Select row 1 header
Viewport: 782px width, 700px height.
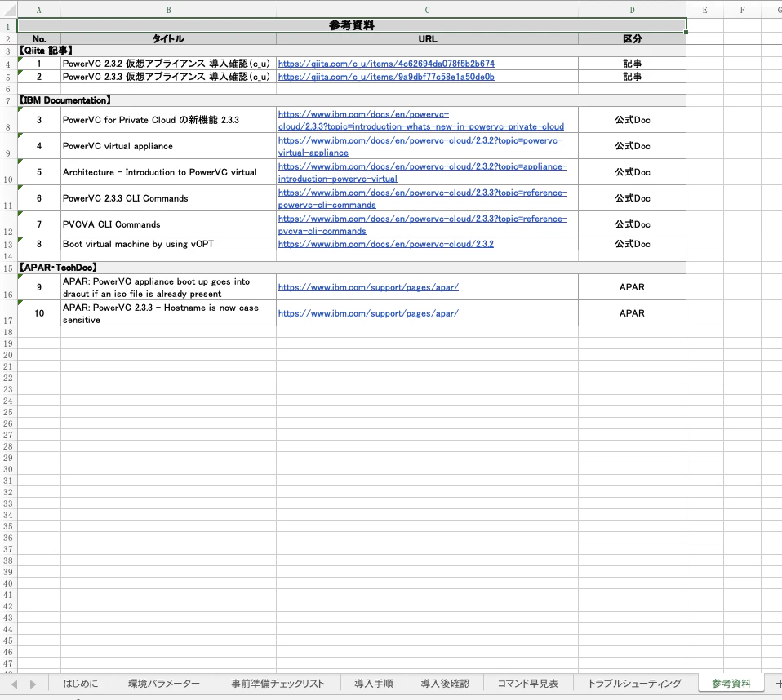[8, 27]
